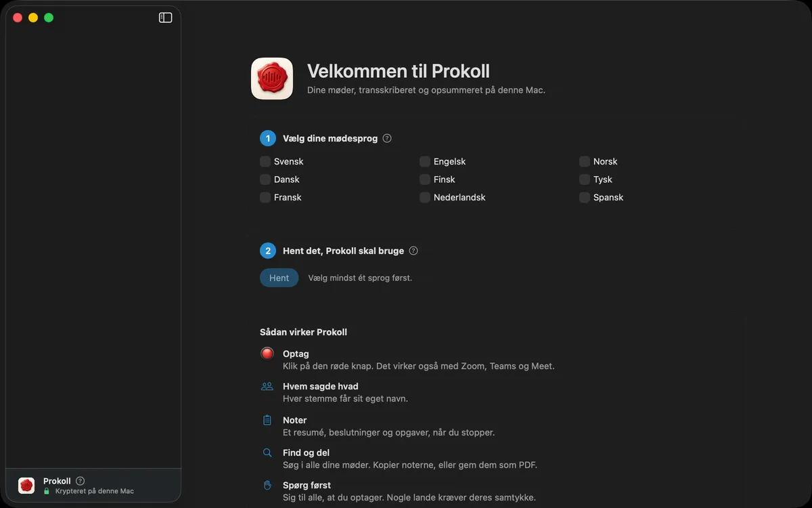812x508 pixels.
Task: Click the Find og del magnifier icon
Action: pos(267,452)
